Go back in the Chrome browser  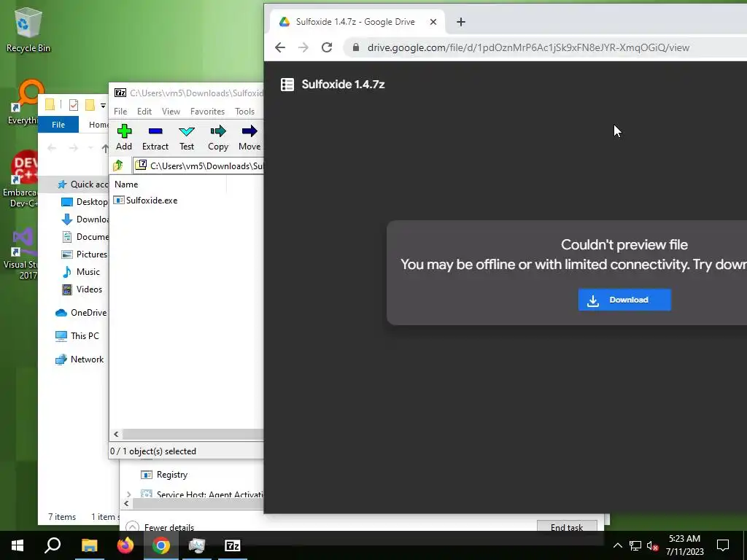coord(280,47)
